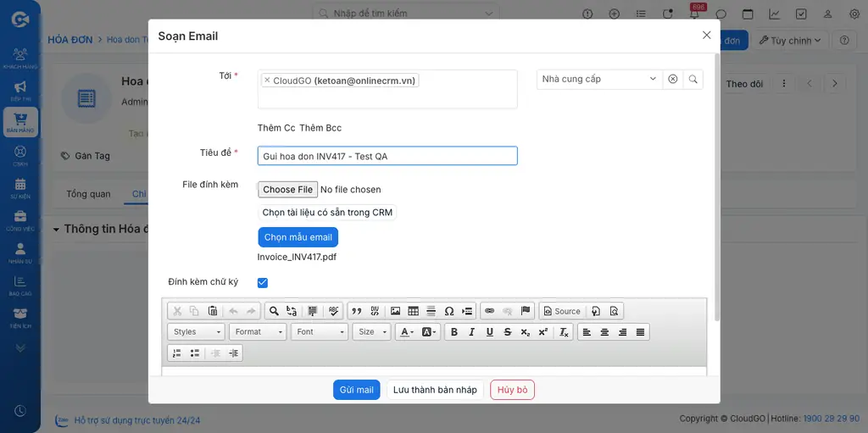The image size is (868, 433).
Task: Open the Size dropdown
Action: pos(371,331)
